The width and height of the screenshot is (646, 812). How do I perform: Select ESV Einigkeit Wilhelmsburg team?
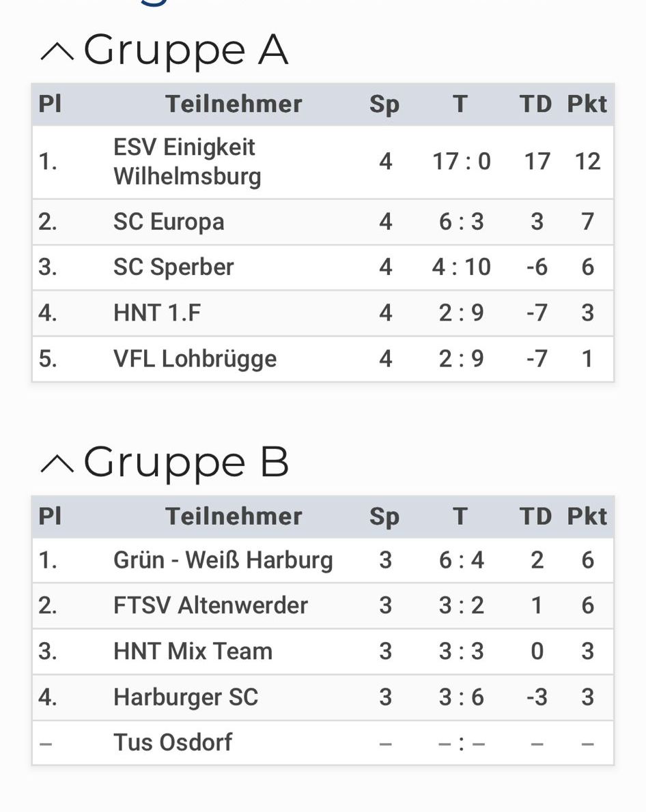tap(187, 162)
